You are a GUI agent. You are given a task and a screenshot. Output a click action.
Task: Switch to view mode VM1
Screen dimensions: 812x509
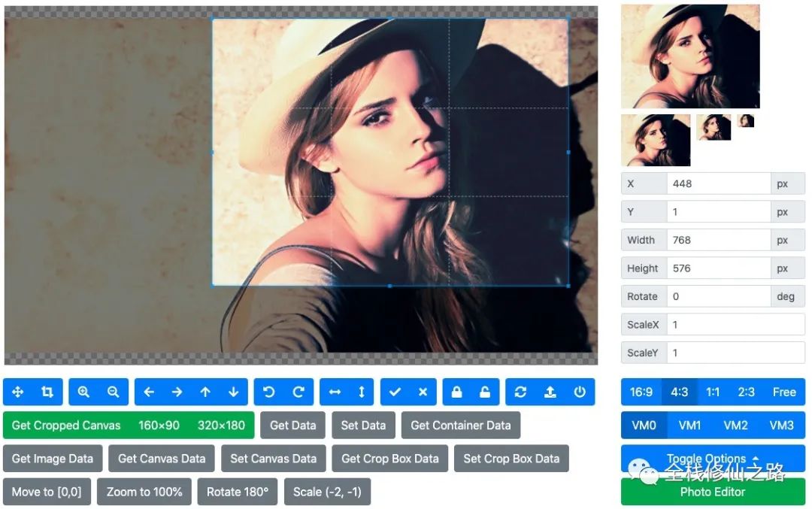coord(689,425)
